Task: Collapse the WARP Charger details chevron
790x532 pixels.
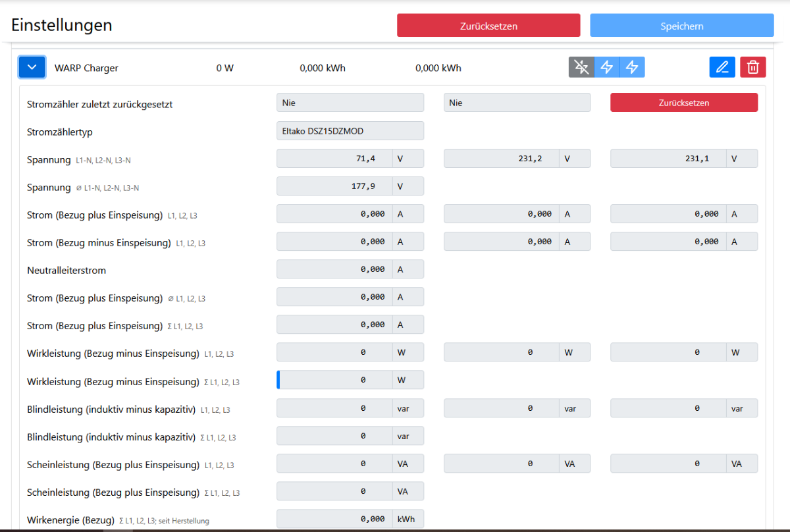Action: [32, 67]
